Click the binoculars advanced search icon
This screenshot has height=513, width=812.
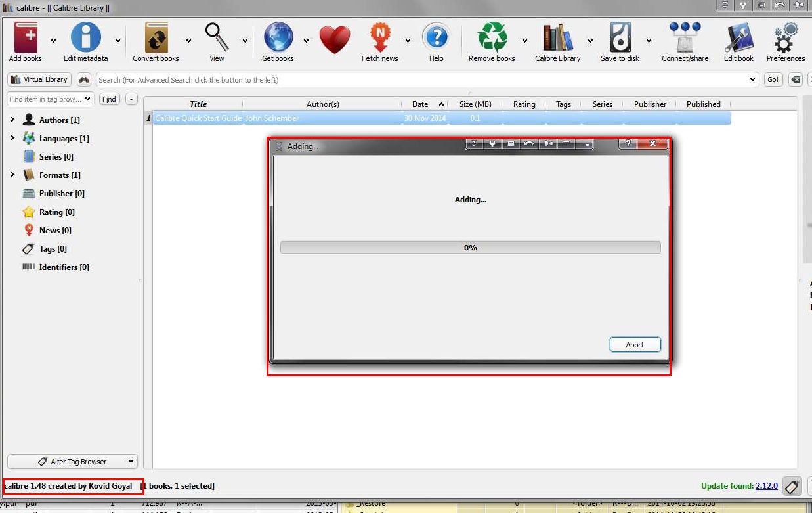pyautogui.click(x=84, y=79)
